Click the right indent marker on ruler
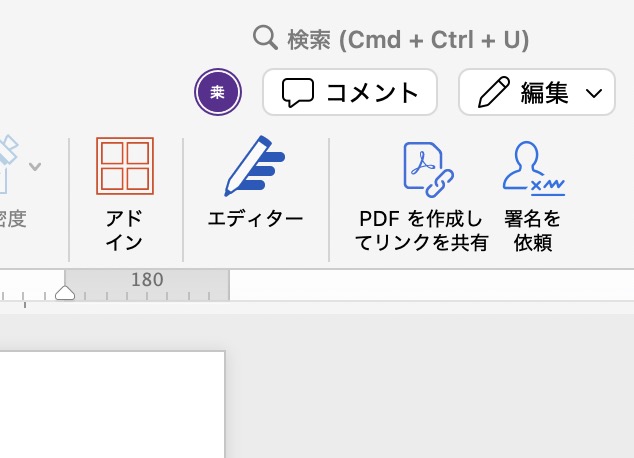This screenshot has width=634, height=458. (x=65, y=292)
